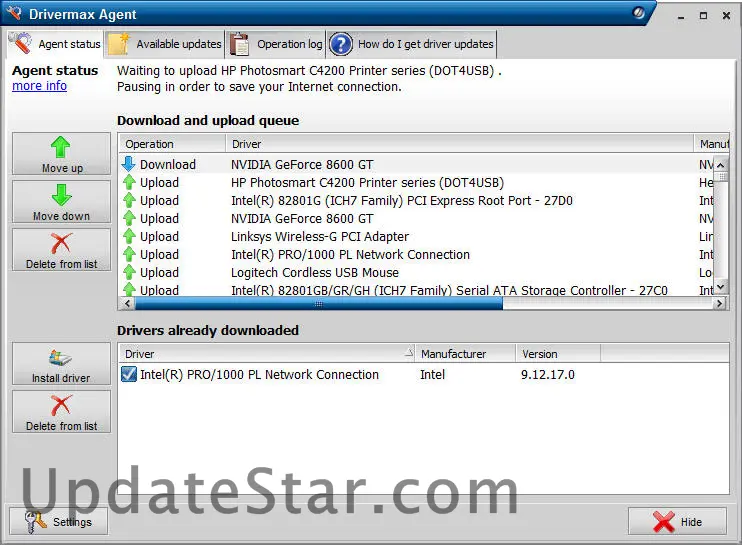Click Intel manufacturer cell in downloaded list
The image size is (742, 545).
(432, 375)
